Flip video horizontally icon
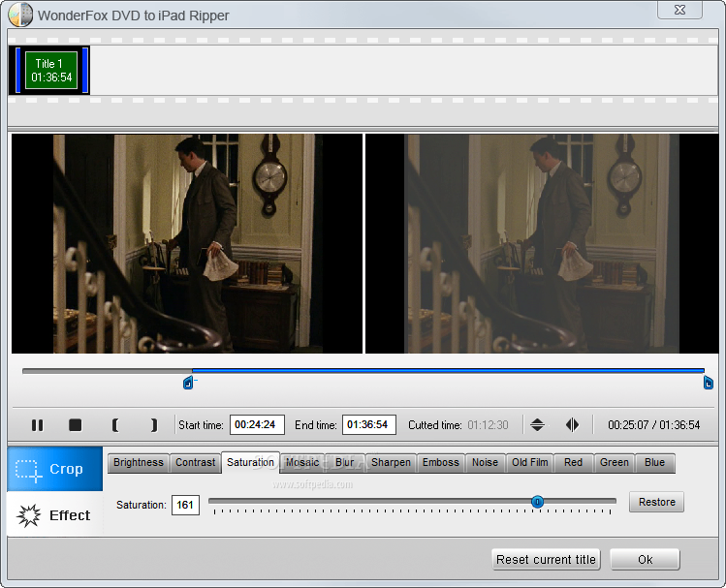 point(572,424)
